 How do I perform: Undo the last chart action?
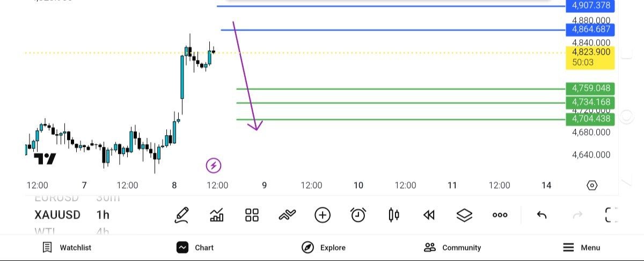pos(542,215)
